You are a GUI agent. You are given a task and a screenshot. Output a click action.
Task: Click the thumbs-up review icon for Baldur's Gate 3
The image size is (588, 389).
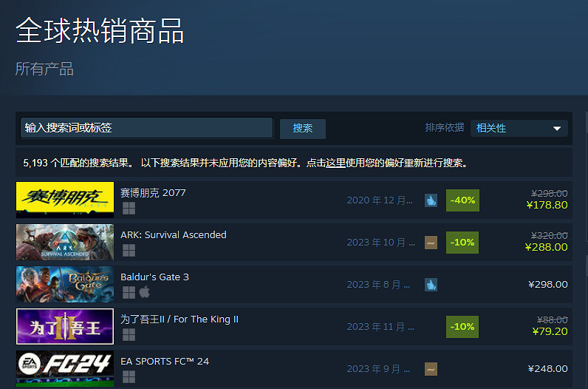431,285
